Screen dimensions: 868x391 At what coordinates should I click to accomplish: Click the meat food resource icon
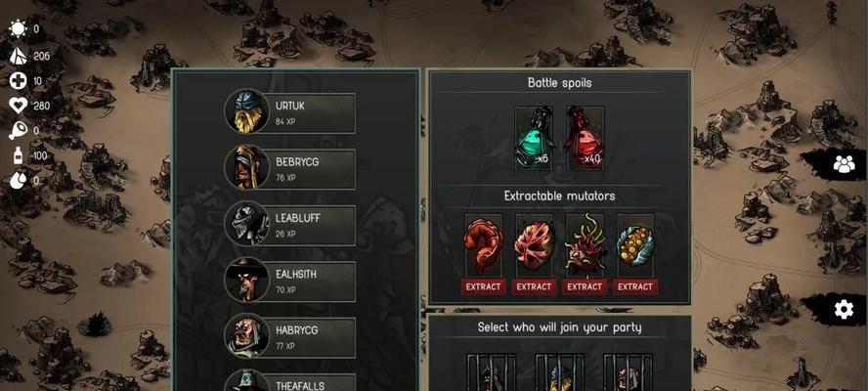tap(18, 131)
